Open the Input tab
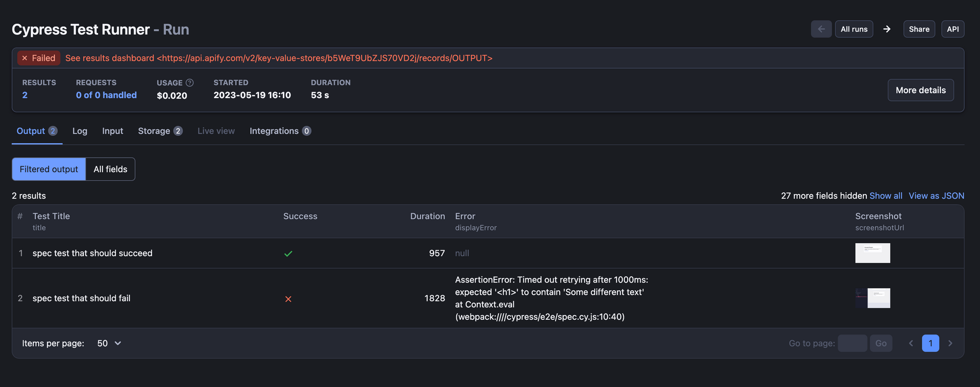 (113, 131)
